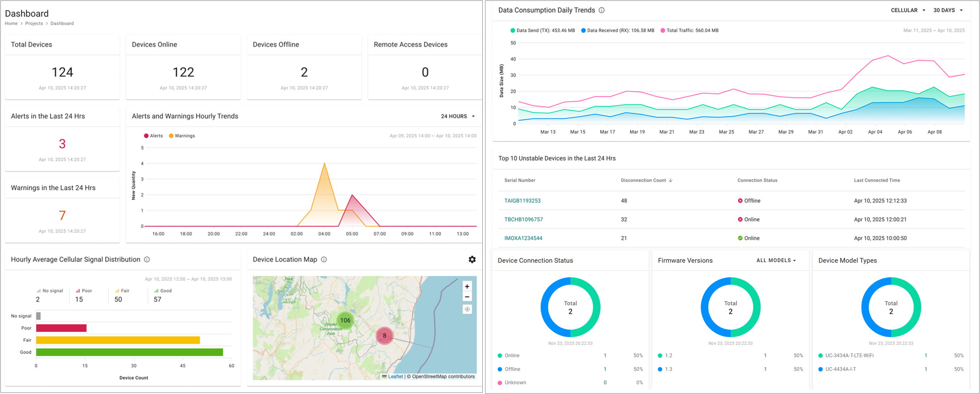980x394 pixels.
Task: Open the 30 DAYS range dropdown
Action: [x=948, y=10]
